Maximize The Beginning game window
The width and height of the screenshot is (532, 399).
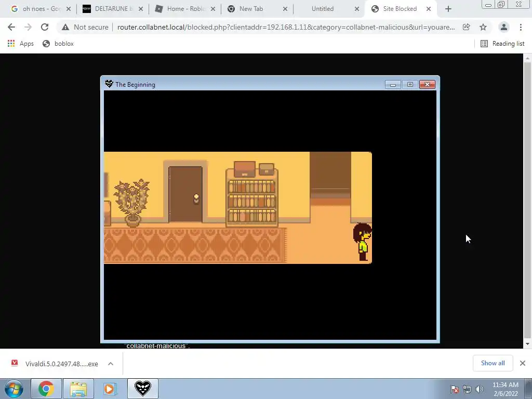[410, 85]
